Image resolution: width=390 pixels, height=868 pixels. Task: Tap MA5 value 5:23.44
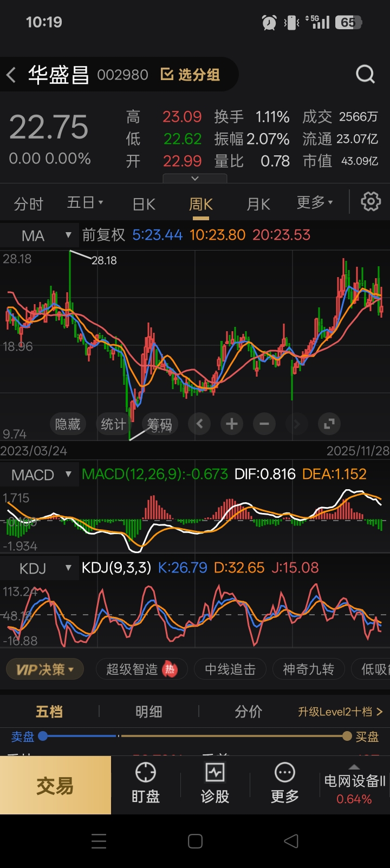pyautogui.click(x=157, y=235)
